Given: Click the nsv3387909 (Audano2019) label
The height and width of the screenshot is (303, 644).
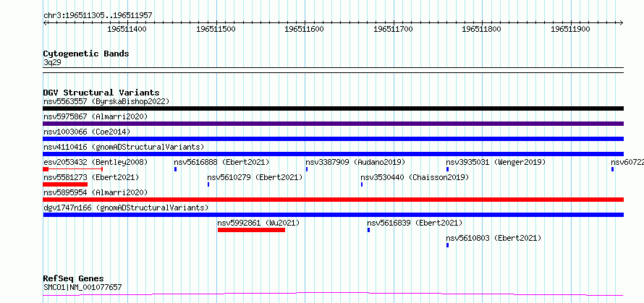Looking at the screenshot, I should [355, 162].
